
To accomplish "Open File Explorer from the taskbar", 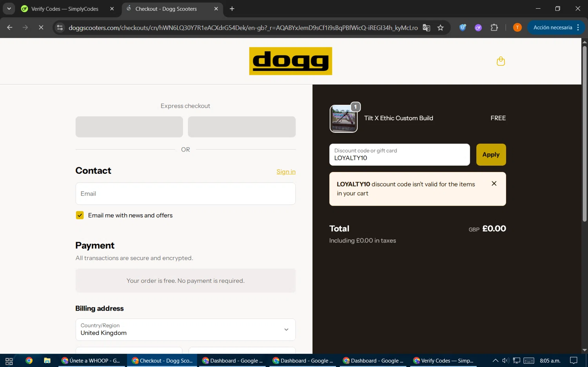I will (47, 361).
